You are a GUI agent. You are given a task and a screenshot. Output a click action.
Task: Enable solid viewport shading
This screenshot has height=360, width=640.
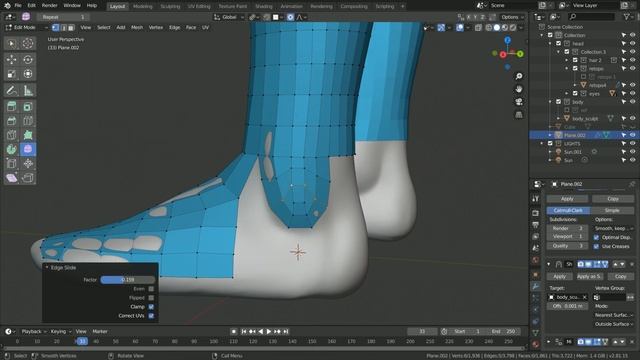[497, 27]
